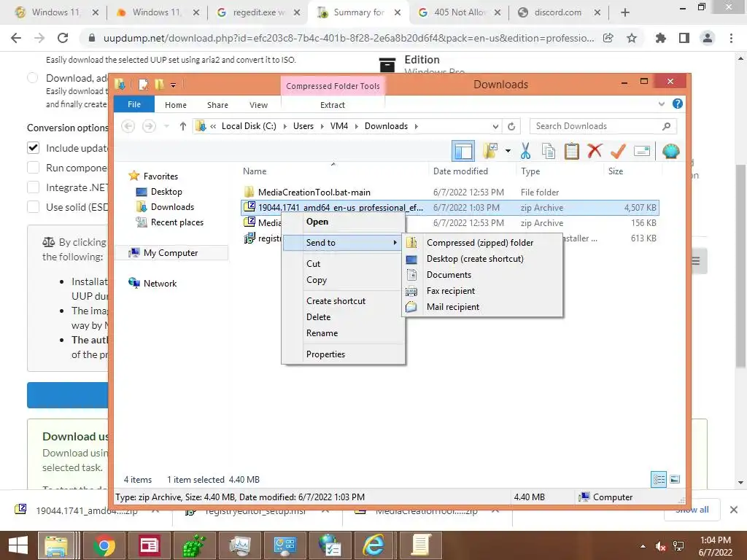Toggle the preview pane layout icon

pos(463,152)
